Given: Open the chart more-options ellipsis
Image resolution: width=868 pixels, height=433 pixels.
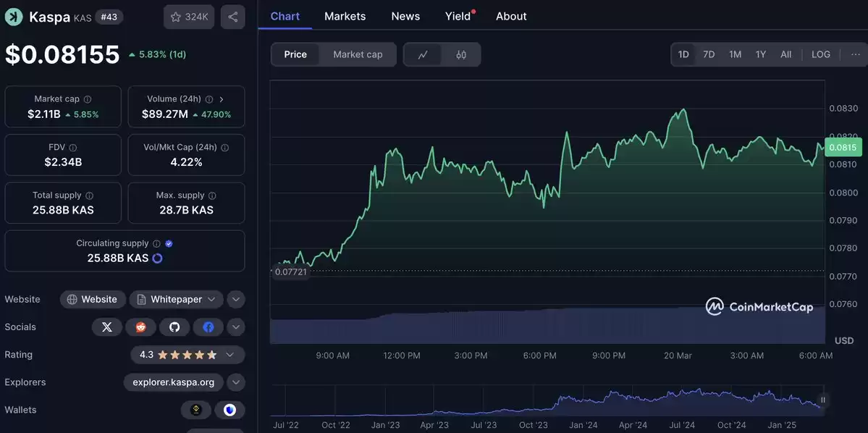Looking at the screenshot, I should click(x=856, y=54).
